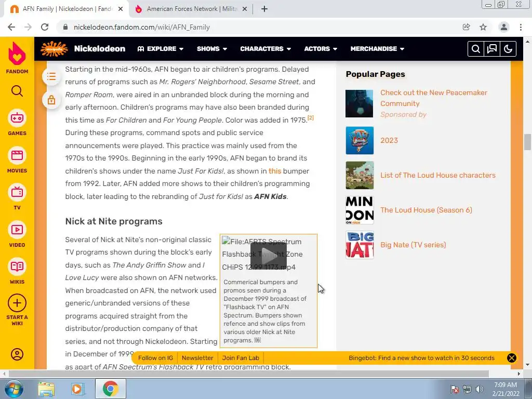Close the American Forces Network tab
The image size is (532, 399).
pos(245,9)
